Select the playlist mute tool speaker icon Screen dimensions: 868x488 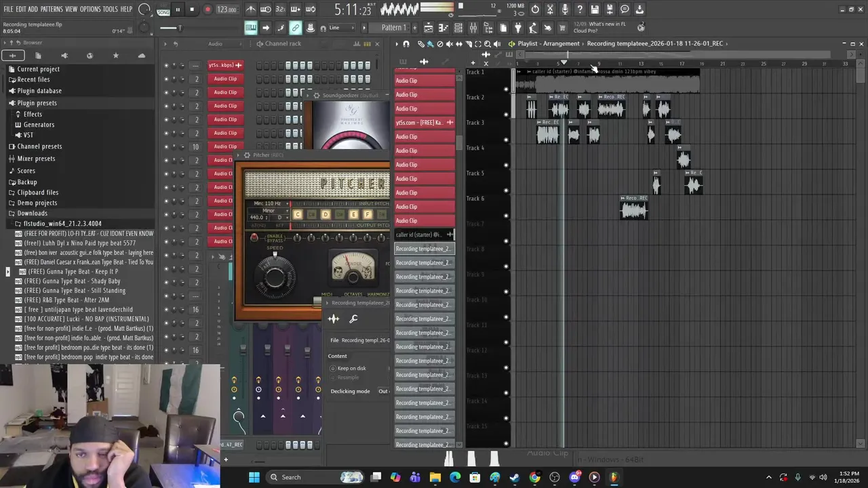pyautogui.click(x=449, y=43)
